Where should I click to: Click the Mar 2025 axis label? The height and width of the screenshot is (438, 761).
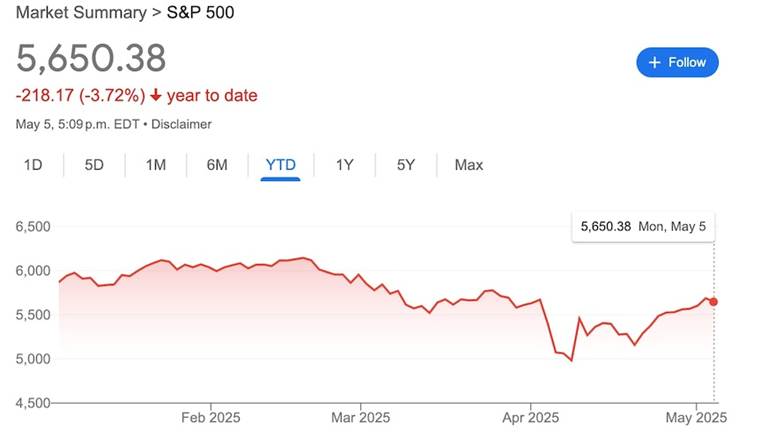tap(360, 416)
